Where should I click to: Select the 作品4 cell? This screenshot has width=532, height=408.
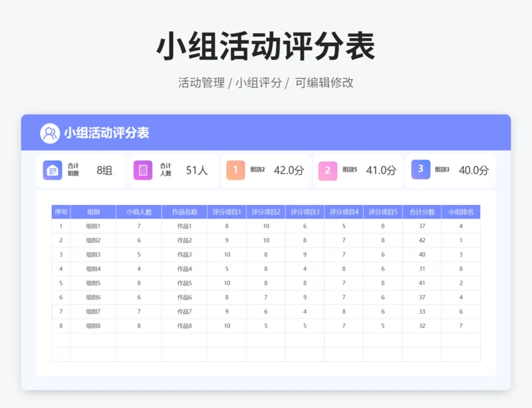[185, 269]
